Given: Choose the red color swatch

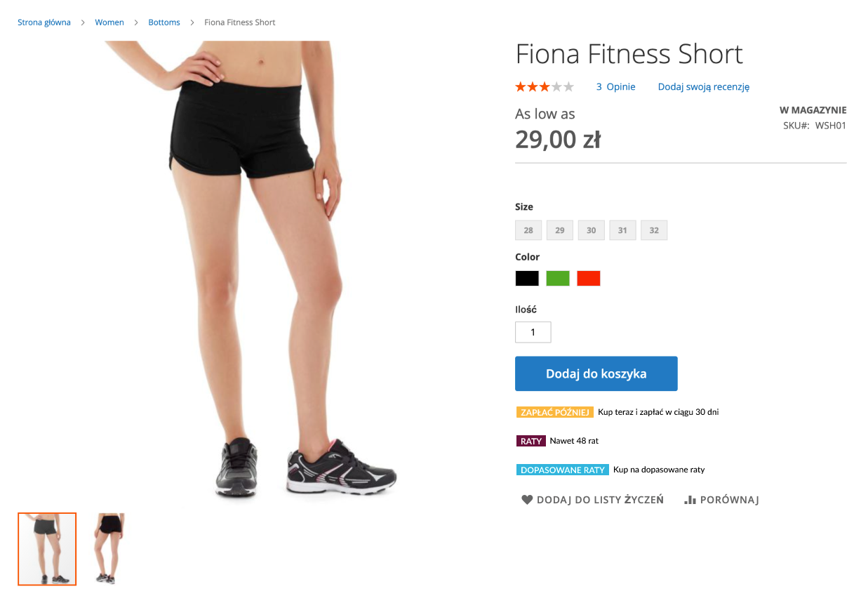Looking at the screenshot, I should [x=589, y=278].
